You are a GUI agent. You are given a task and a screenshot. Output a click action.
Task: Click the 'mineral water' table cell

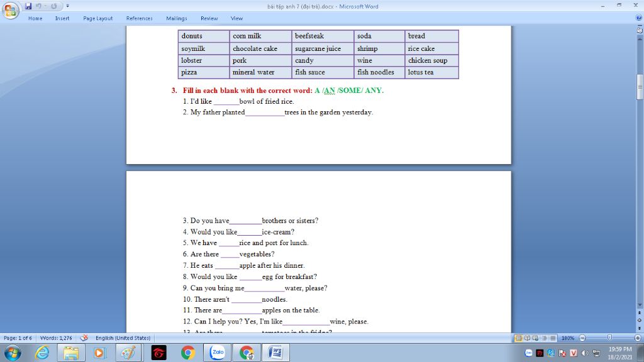260,72
